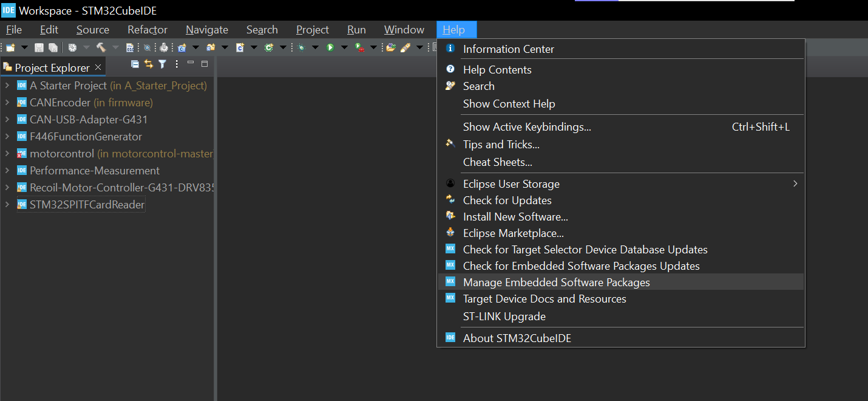868x401 pixels.
Task: Click the filter icon in Project Explorer
Action: click(x=162, y=64)
